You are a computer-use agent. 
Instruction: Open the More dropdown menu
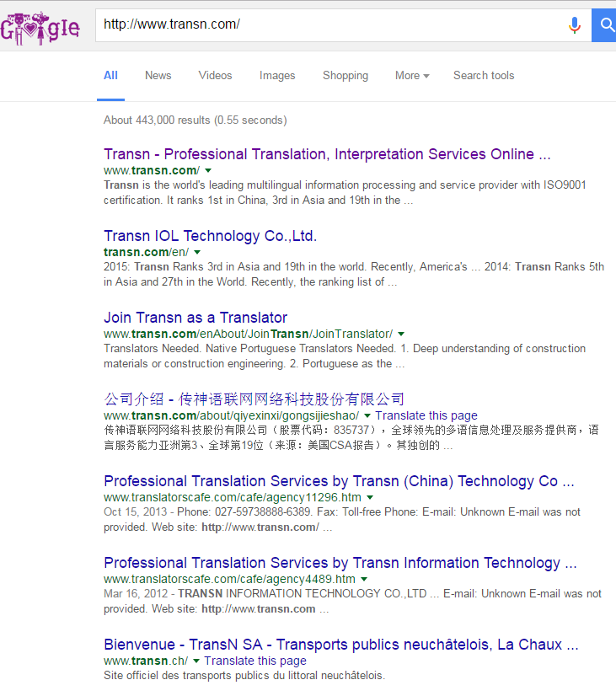tap(412, 76)
